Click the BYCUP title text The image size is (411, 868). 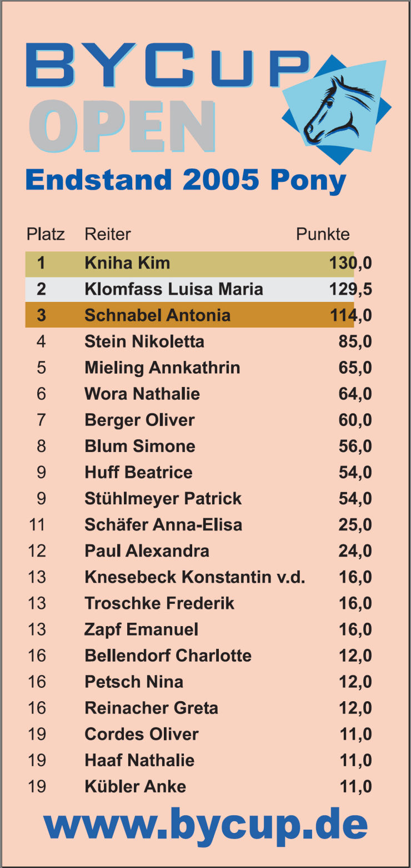pos(167,66)
